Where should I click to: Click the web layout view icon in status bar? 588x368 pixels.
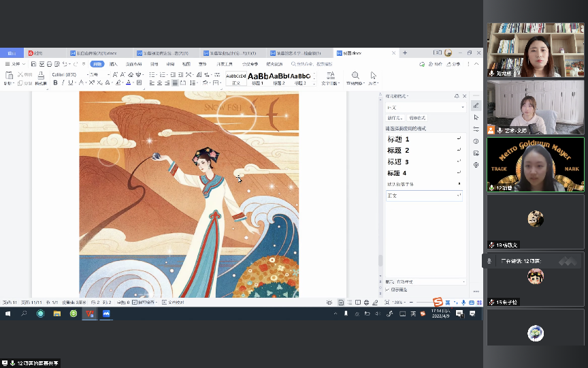(366, 303)
